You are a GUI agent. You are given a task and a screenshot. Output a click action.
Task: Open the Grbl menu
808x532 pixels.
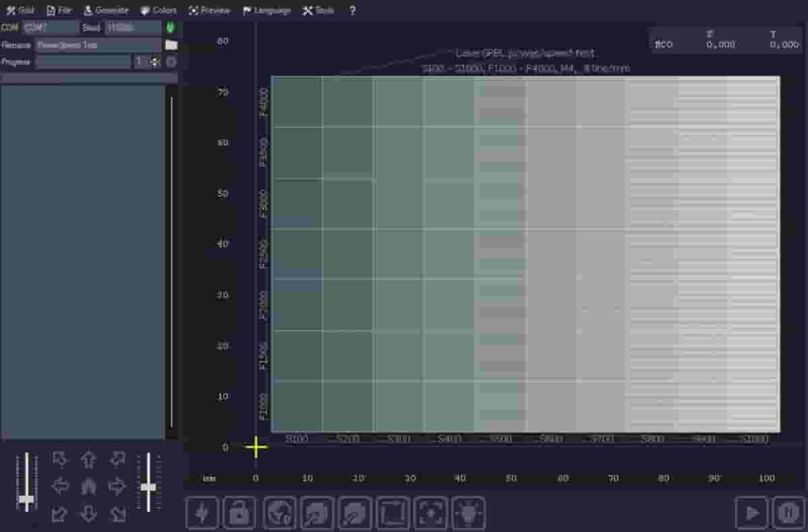[x=20, y=10]
